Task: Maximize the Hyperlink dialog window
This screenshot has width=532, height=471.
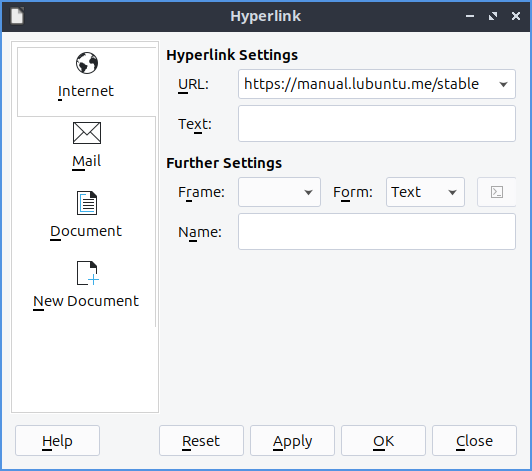Action: click(493, 16)
